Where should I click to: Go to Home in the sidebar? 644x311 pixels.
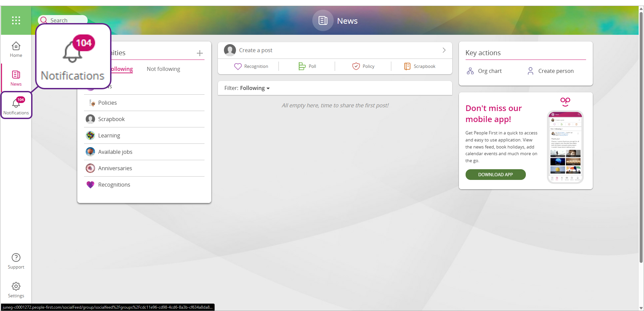coord(16,49)
